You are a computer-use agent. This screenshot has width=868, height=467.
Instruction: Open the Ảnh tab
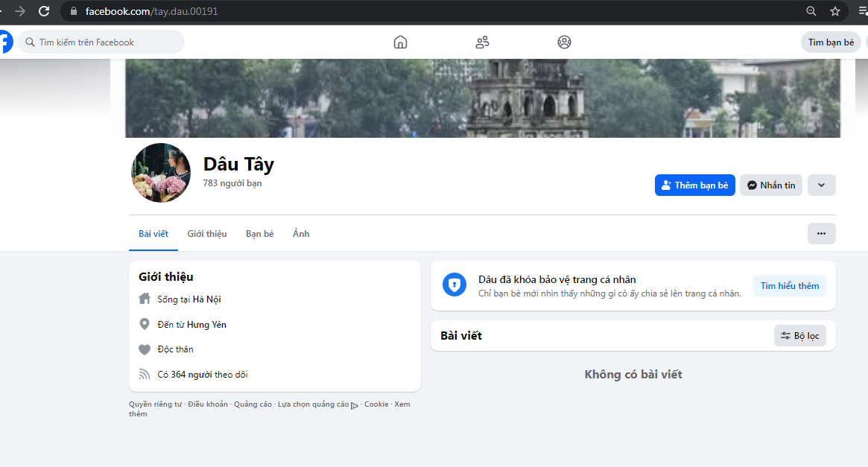coord(301,234)
